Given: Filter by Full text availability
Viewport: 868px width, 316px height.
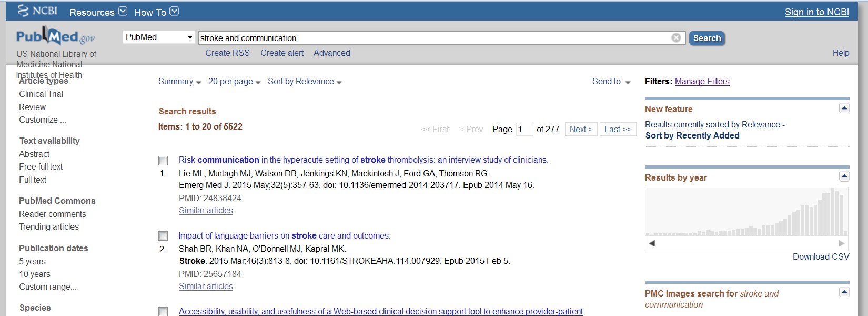Looking at the screenshot, I should point(33,180).
